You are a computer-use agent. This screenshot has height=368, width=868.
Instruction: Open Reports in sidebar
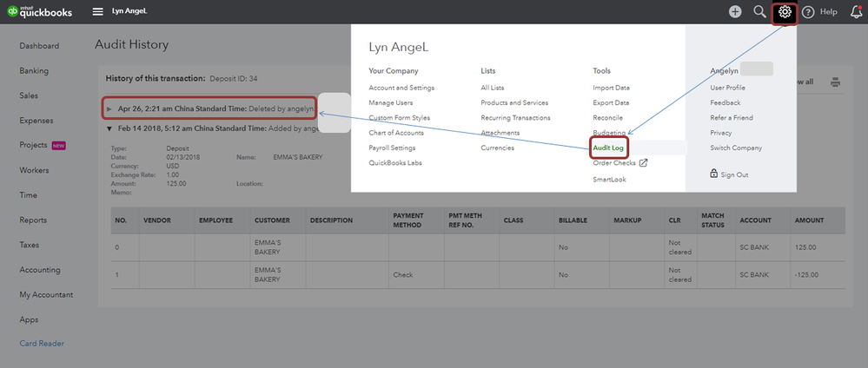tap(33, 220)
